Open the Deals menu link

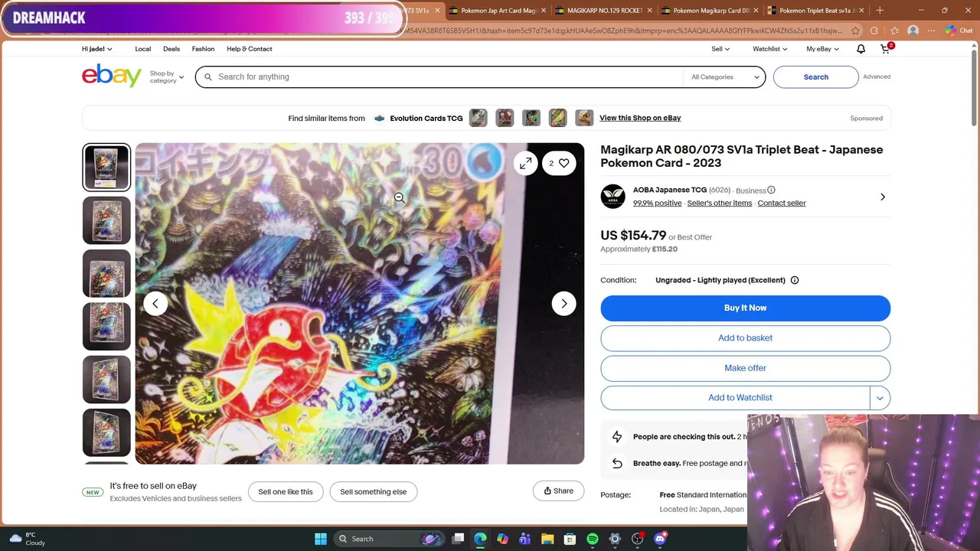point(171,49)
